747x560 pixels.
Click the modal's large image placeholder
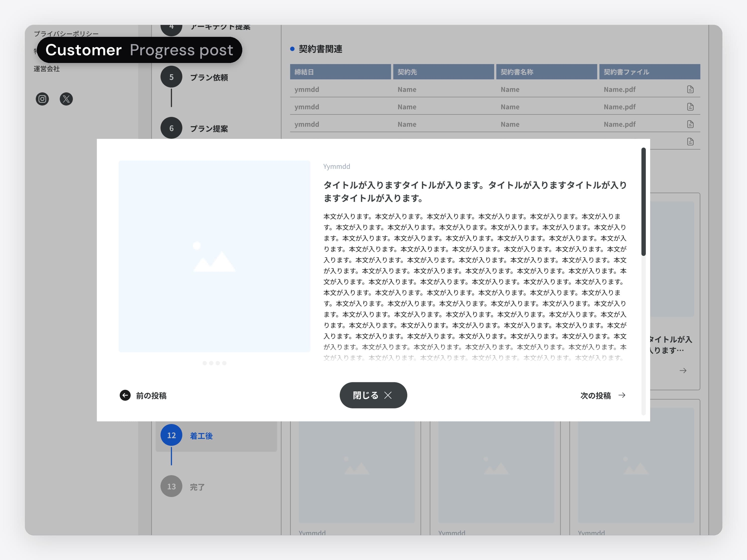214,257
